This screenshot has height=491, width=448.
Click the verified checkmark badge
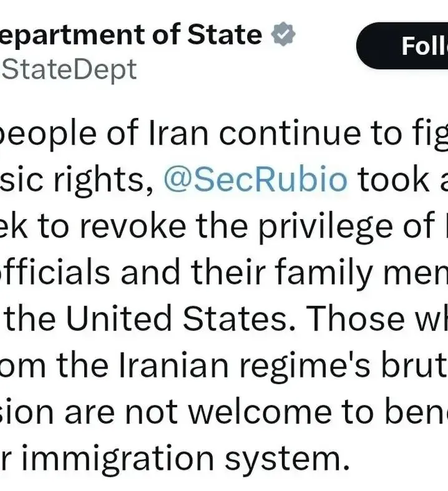tap(283, 35)
